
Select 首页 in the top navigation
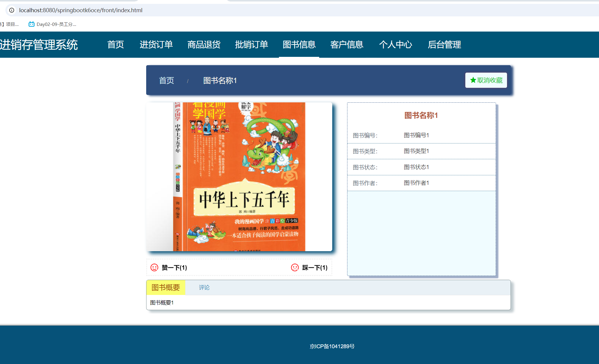[x=116, y=45]
